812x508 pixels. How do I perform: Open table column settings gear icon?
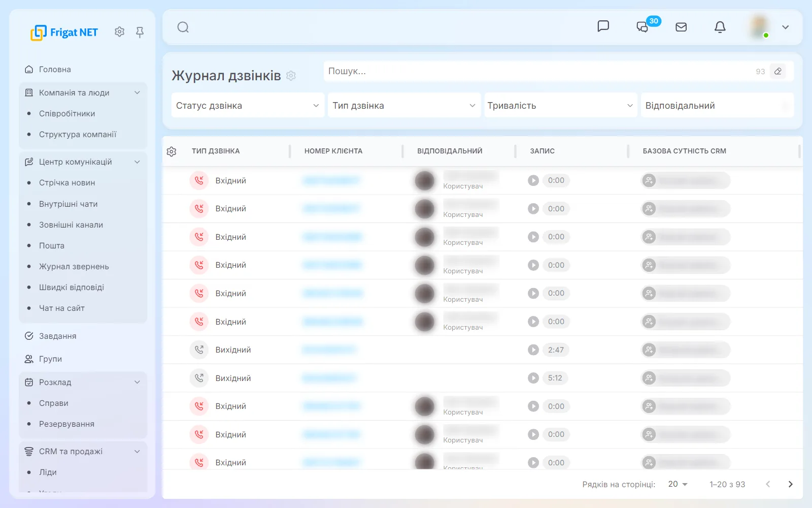(172, 151)
